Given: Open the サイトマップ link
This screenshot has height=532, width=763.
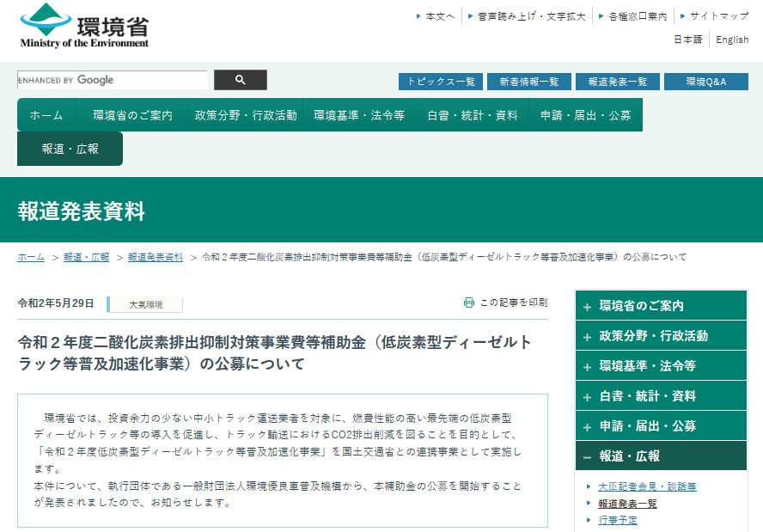Looking at the screenshot, I should click(x=718, y=16).
